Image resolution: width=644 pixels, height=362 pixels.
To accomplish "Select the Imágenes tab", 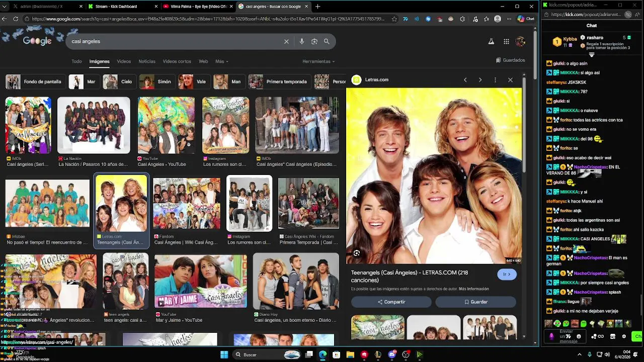I will coord(99,61).
